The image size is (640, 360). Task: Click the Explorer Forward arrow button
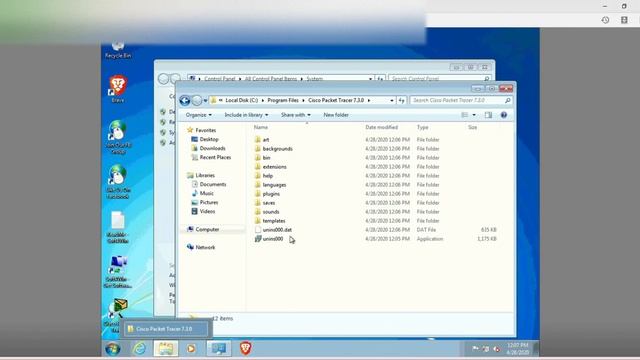pos(197,100)
